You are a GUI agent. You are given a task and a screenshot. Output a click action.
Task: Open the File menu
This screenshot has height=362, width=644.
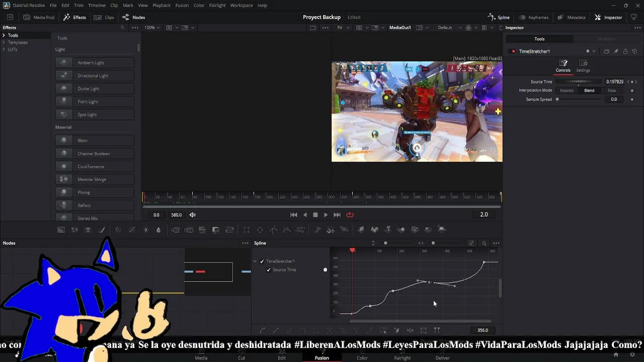[53, 5]
